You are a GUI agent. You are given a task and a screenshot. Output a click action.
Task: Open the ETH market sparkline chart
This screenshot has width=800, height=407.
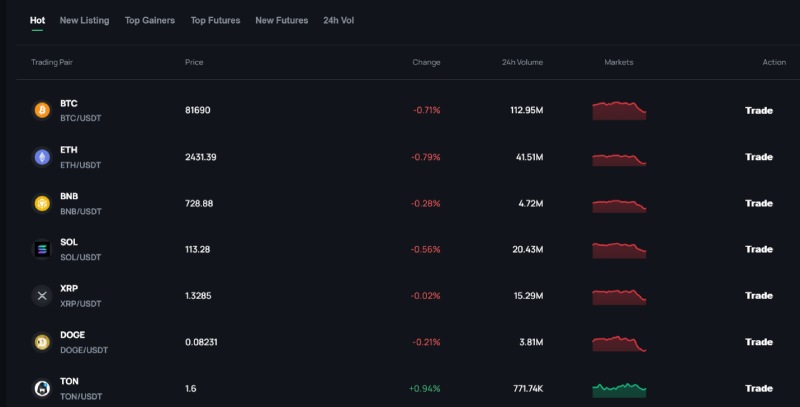click(x=619, y=160)
